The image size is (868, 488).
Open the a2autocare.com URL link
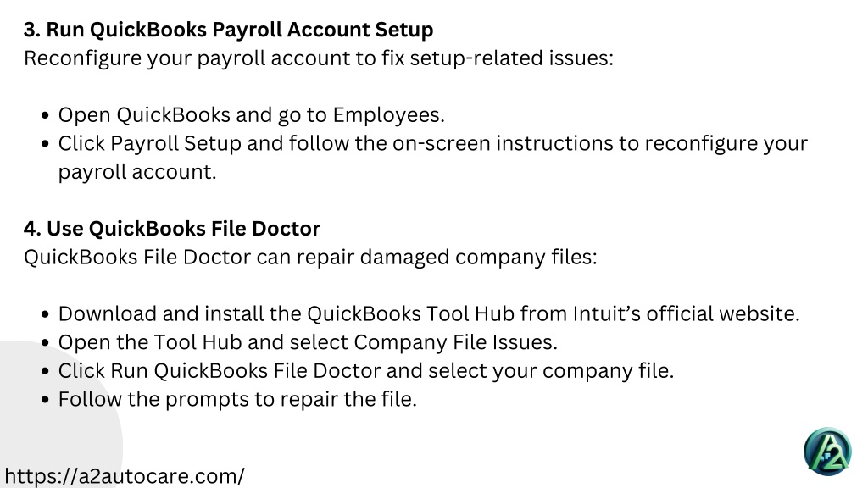tap(125, 476)
